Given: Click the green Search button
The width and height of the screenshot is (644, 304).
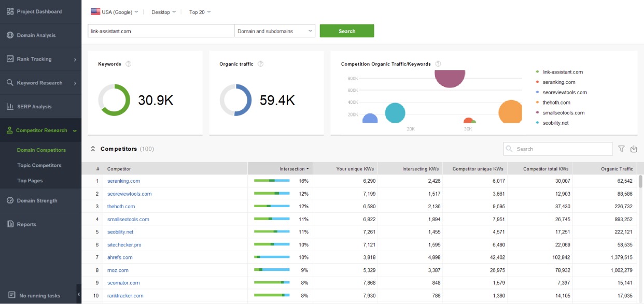Looking at the screenshot, I should pyautogui.click(x=347, y=31).
